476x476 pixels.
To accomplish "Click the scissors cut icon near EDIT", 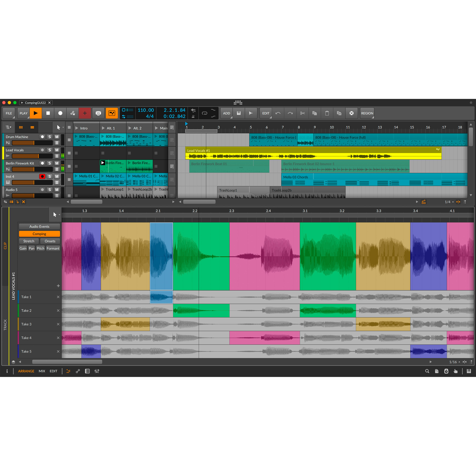I will pyautogui.click(x=302, y=113).
